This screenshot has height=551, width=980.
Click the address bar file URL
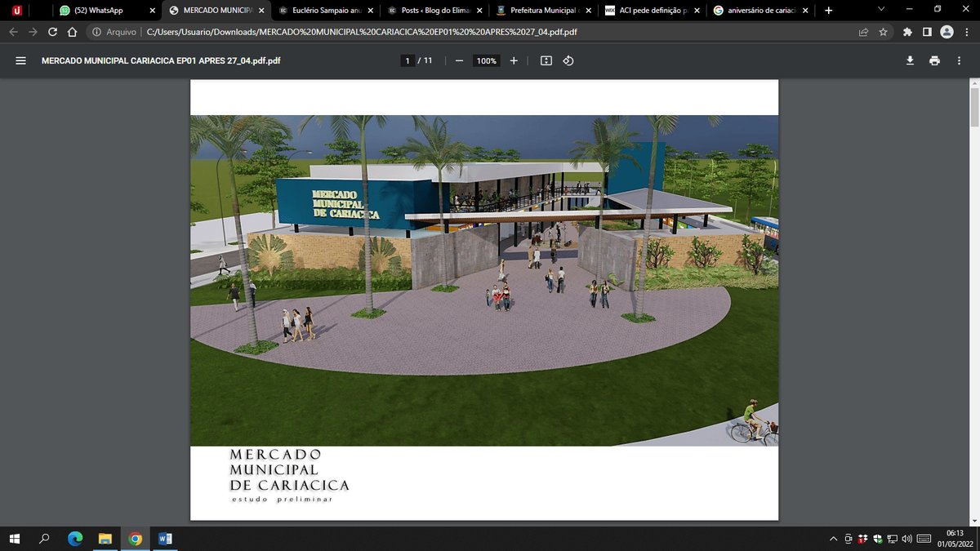tap(361, 33)
